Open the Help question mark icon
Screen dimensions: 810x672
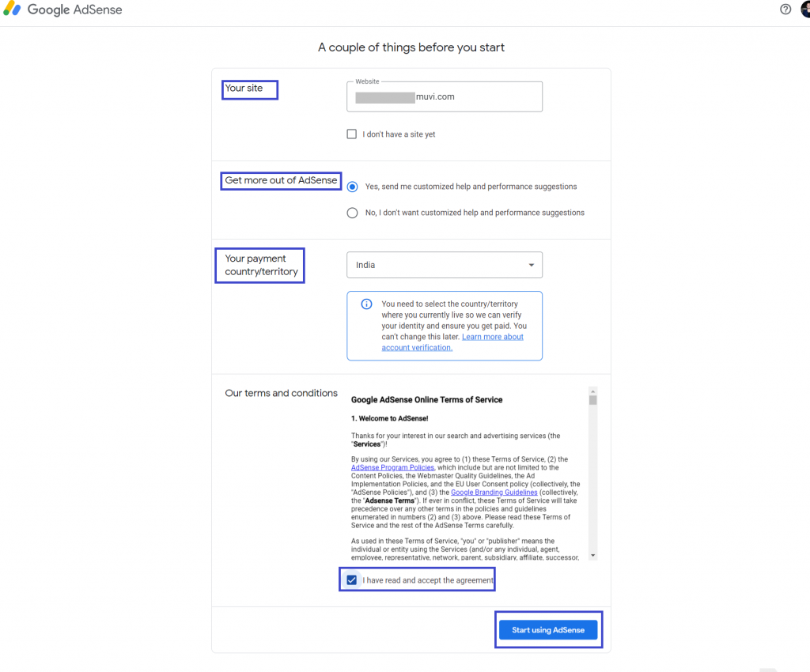tap(785, 9)
